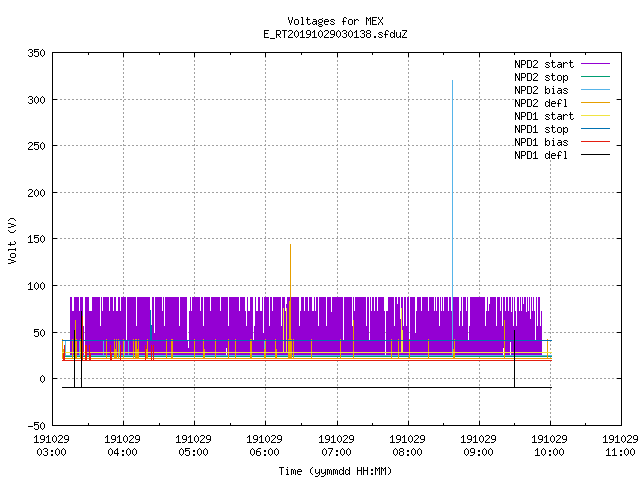The height and width of the screenshot is (480, 640).
Task: Click the green NPD2 stop legend line
Action: pos(595,76)
